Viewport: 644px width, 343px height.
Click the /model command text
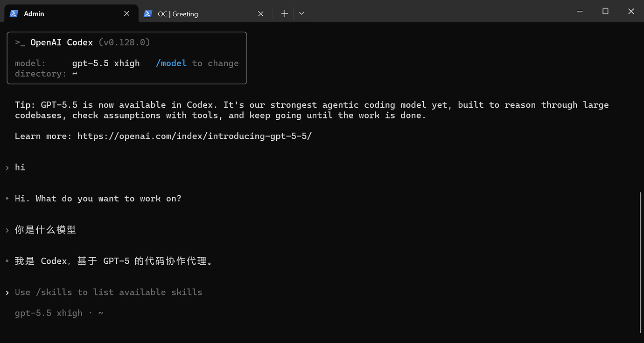(171, 63)
